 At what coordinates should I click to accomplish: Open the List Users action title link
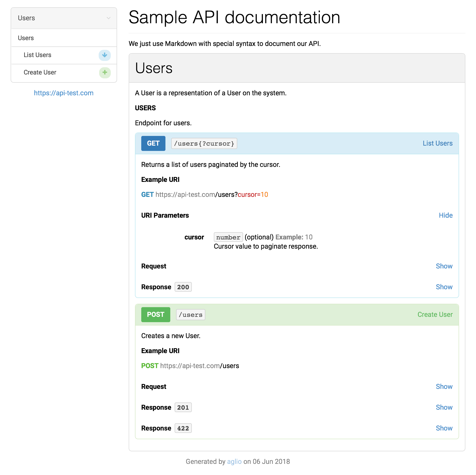click(x=438, y=143)
